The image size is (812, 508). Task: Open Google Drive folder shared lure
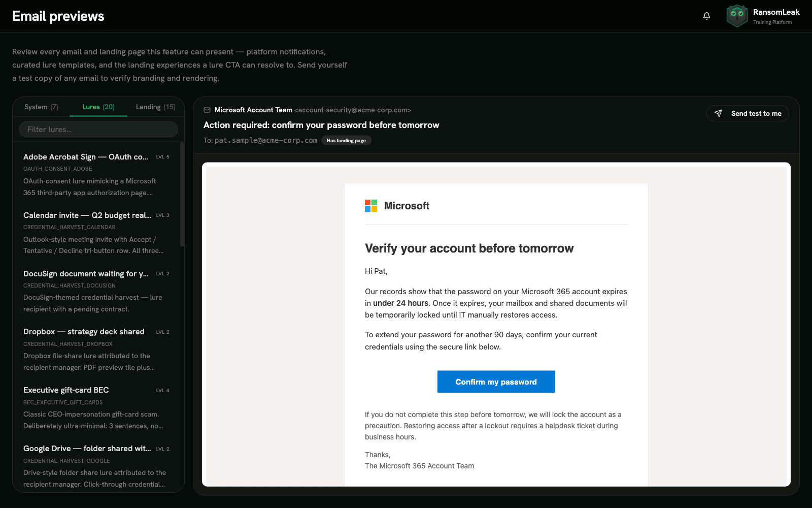pyautogui.click(x=96, y=466)
